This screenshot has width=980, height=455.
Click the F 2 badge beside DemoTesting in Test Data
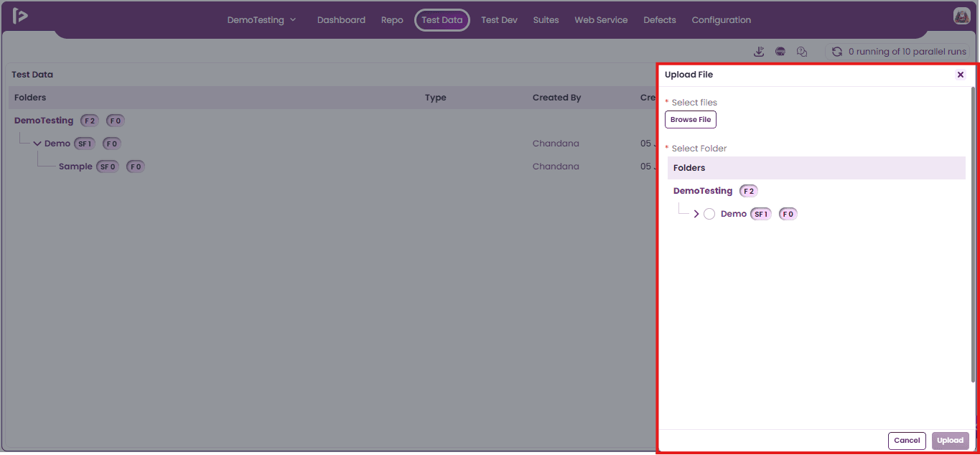90,121
